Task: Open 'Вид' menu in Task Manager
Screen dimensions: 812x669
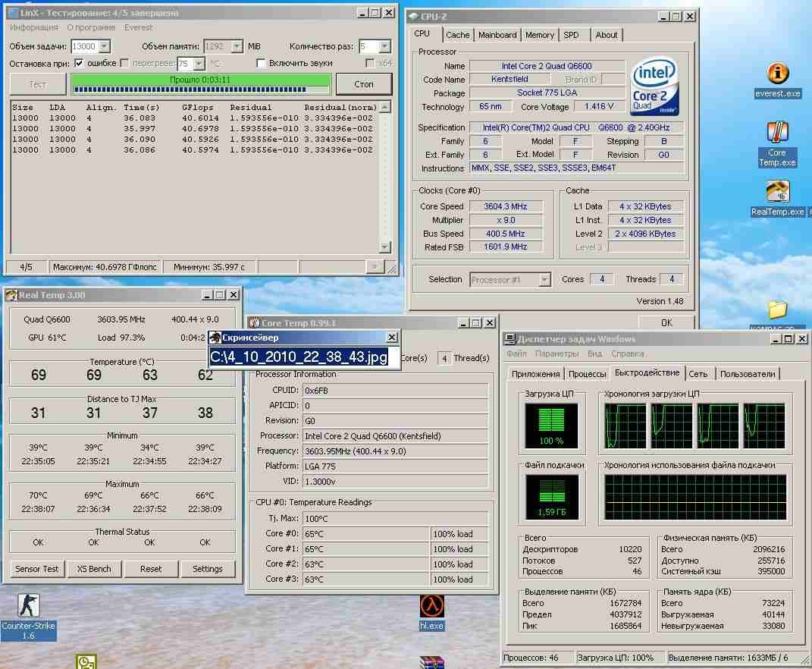Action: coord(594,353)
